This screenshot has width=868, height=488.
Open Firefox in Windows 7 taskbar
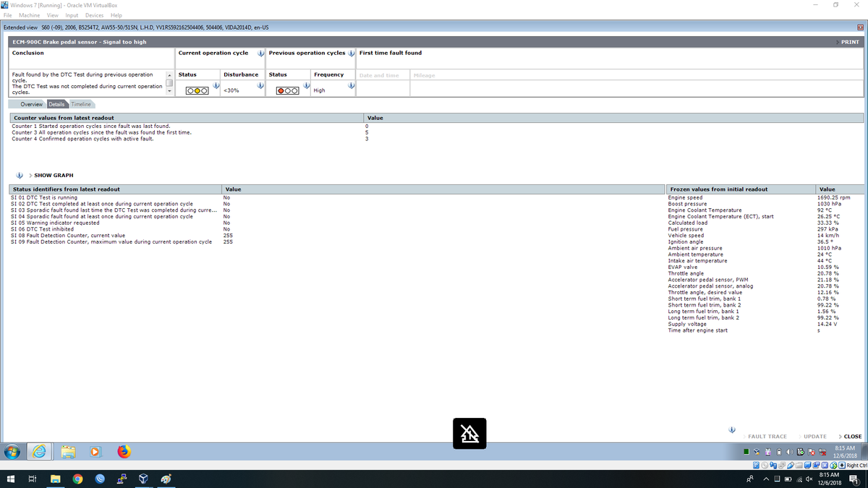click(124, 452)
